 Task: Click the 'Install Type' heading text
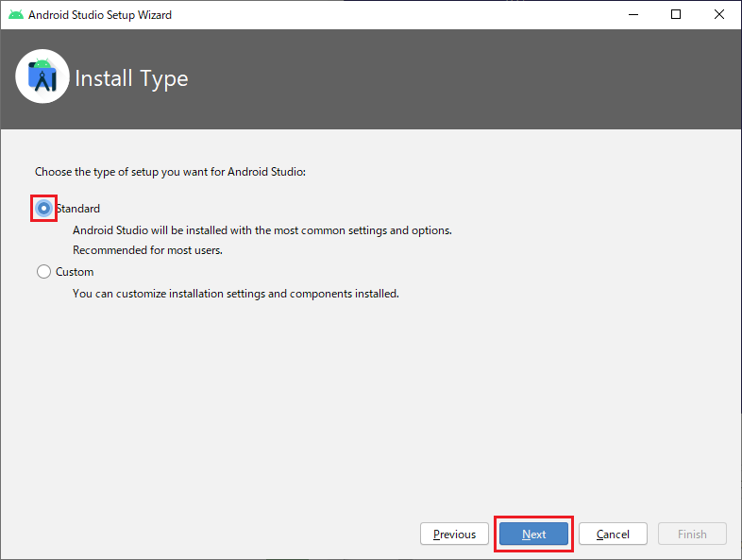click(x=131, y=79)
